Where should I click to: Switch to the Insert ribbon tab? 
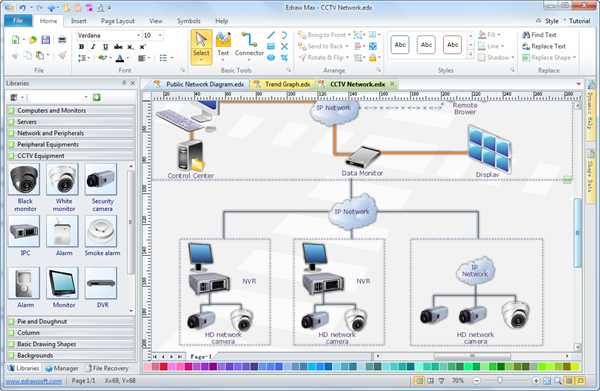(x=78, y=21)
